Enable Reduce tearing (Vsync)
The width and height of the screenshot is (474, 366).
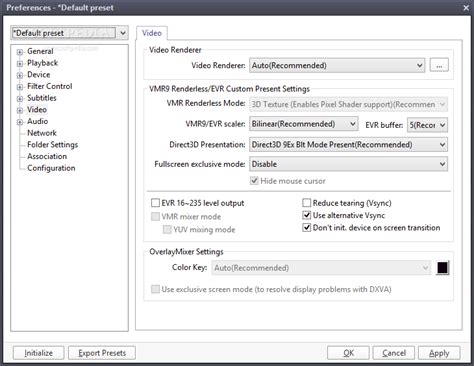pyautogui.click(x=306, y=203)
